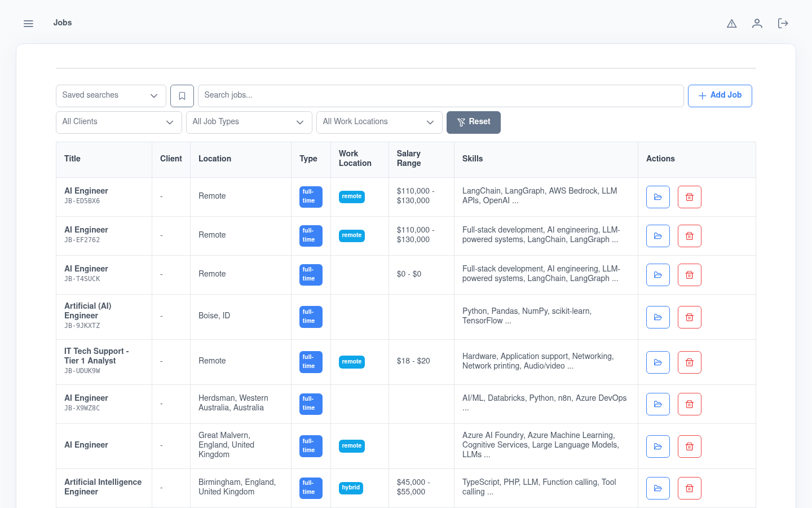This screenshot has width=812, height=508.
Task: Open IT Tech Support job folder icon
Action: [x=658, y=362]
